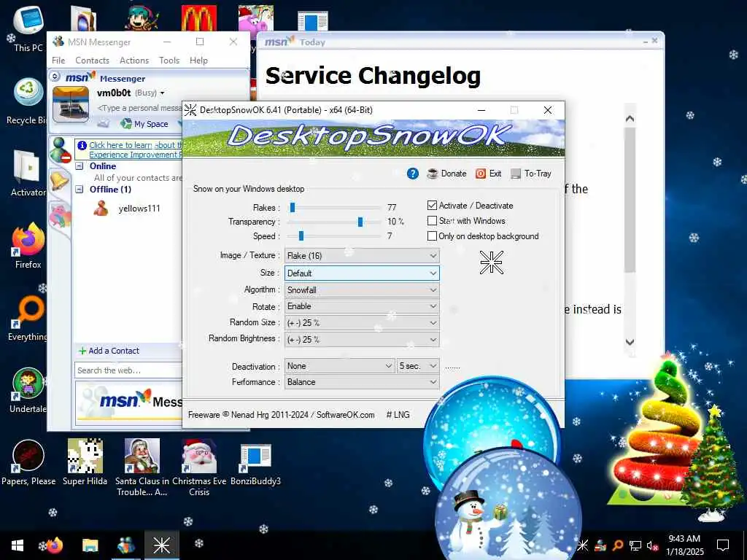Click the personal message field in Messenger
The height and width of the screenshot is (560, 747).
pos(139,108)
